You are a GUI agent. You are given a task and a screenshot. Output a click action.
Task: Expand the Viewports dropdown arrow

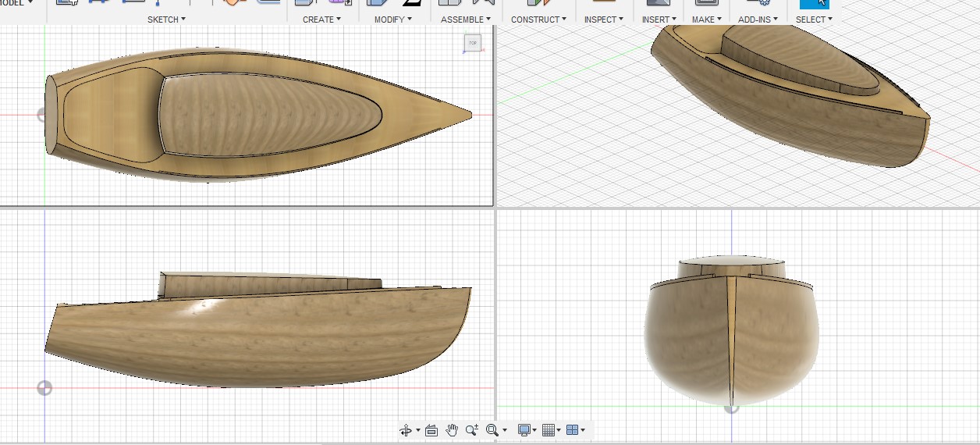[x=583, y=431]
